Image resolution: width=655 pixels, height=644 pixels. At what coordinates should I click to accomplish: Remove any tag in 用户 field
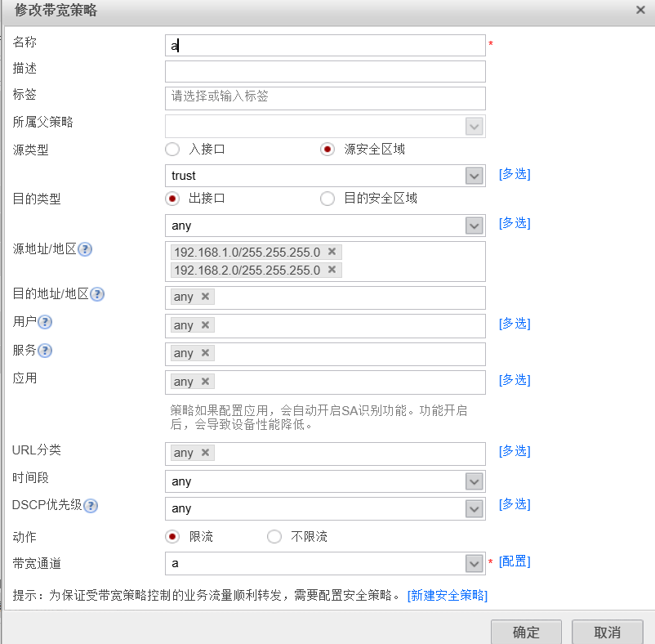pyautogui.click(x=205, y=324)
